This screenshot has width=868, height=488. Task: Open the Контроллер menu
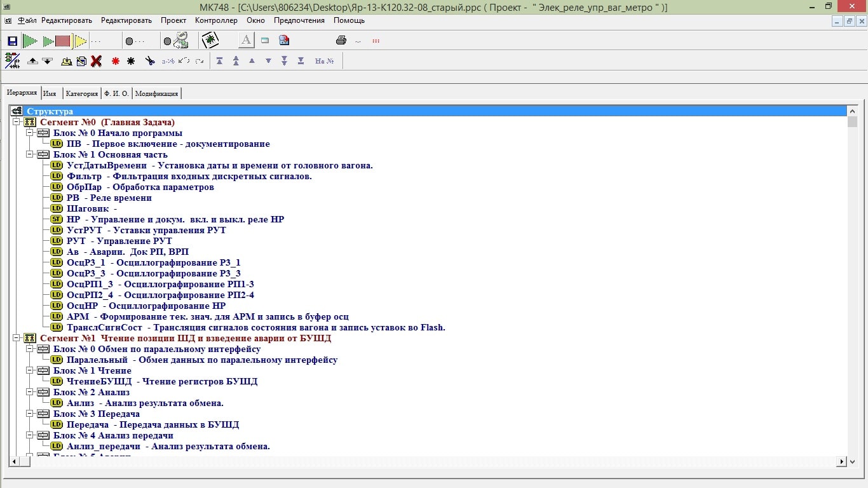[216, 20]
